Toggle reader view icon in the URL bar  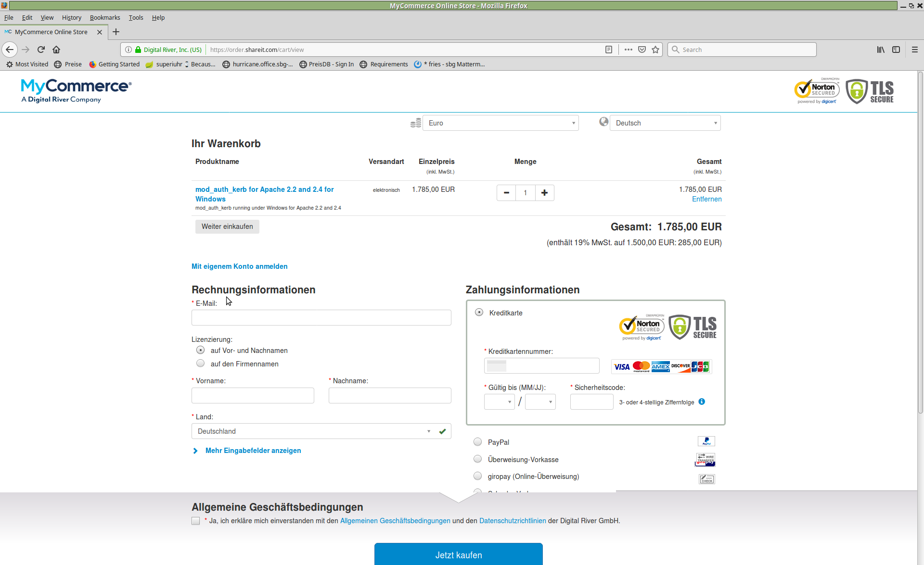[609, 50]
